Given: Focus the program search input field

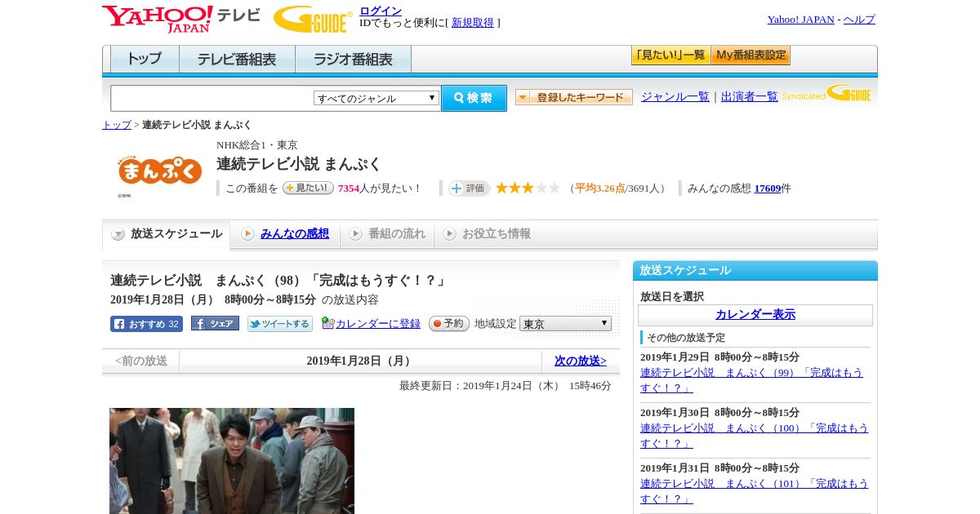Looking at the screenshot, I should pyautogui.click(x=212, y=98).
